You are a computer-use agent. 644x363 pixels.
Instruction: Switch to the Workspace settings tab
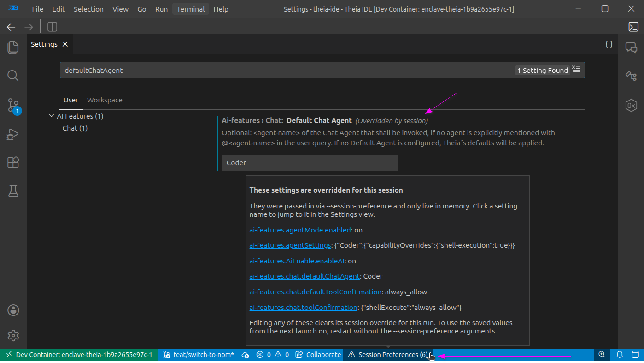[x=105, y=100]
